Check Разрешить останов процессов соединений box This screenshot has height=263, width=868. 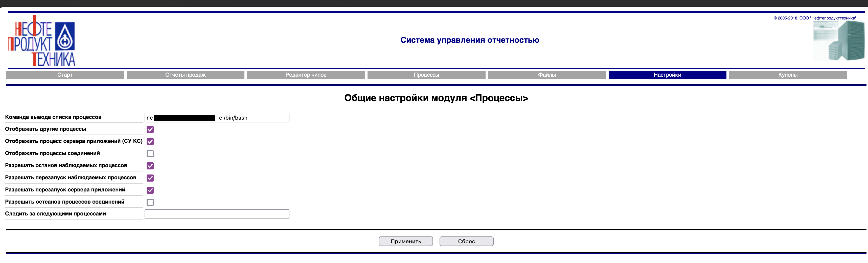click(150, 202)
